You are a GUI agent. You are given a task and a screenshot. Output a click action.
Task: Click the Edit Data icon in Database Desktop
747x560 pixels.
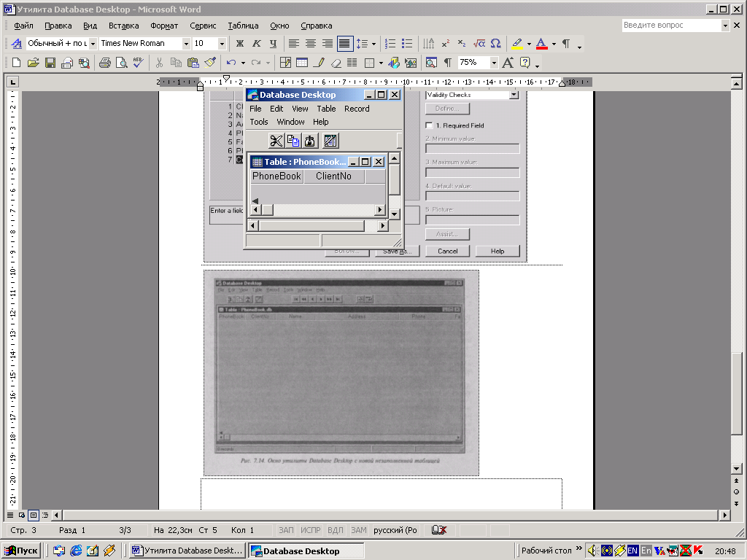coord(330,141)
